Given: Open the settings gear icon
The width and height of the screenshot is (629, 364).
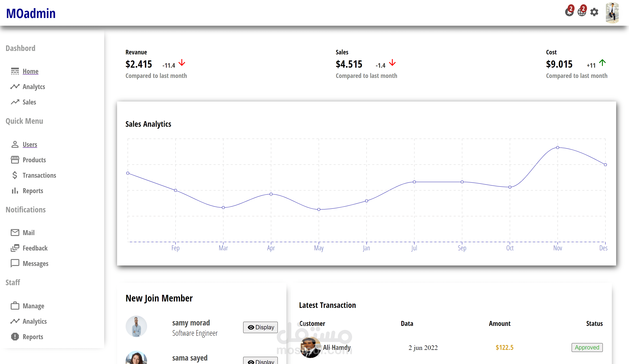Looking at the screenshot, I should coord(594,12).
